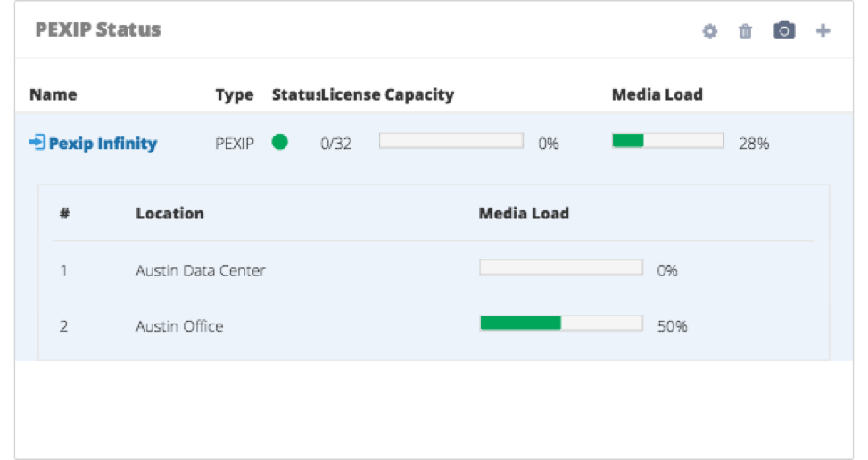Click row number 2
The width and height of the screenshot is (868, 460).
(x=63, y=326)
